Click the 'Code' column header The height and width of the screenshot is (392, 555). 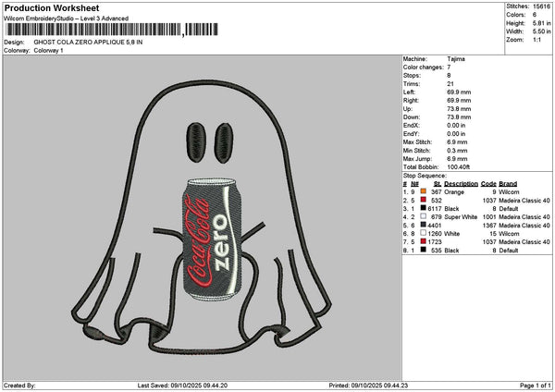(x=488, y=184)
